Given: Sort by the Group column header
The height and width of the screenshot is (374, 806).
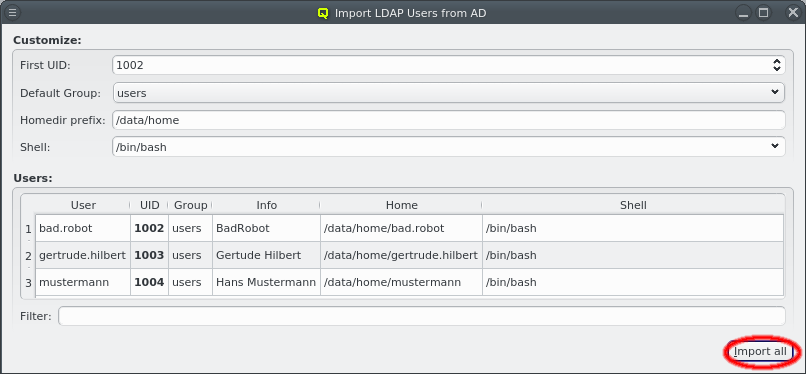Looking at the screenshot, I should tap(190, 205).
